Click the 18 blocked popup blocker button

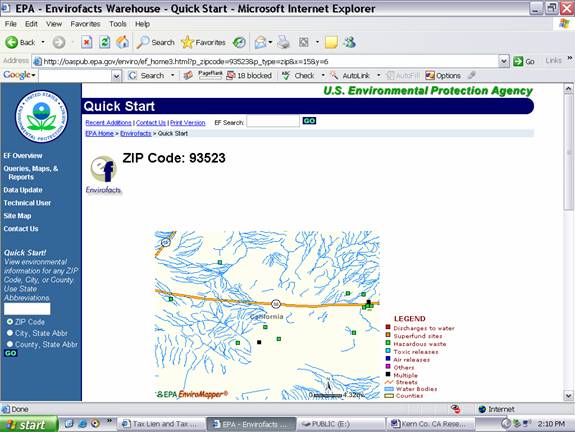click(x=249, y=76)
